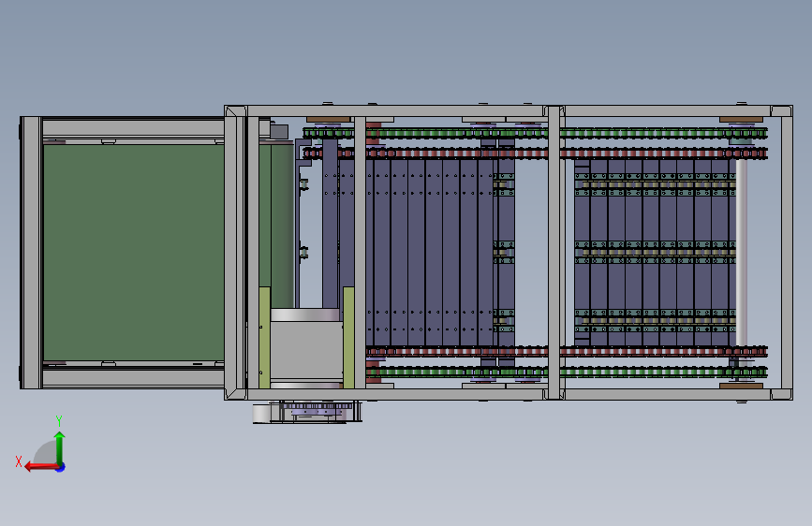Select the light gray box between olive bars
This screenshot has height=526, width=812.
point(306,350)
